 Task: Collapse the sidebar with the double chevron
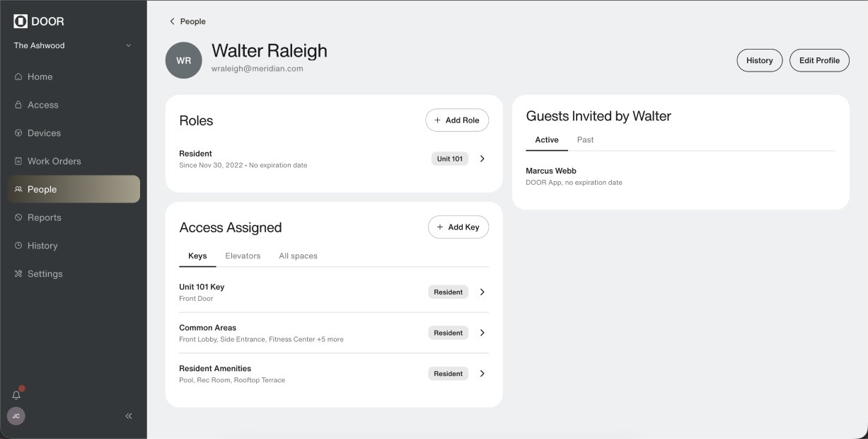point(129,416)
